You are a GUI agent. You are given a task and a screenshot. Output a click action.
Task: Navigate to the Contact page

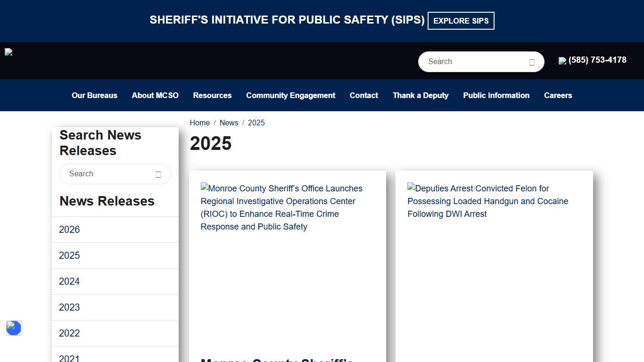coord(363,95)
